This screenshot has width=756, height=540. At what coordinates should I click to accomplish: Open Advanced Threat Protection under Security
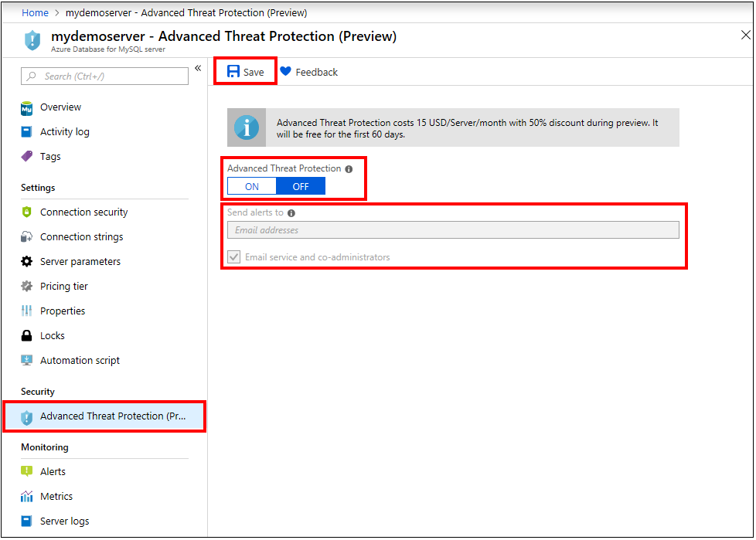(x=104, y=416)
